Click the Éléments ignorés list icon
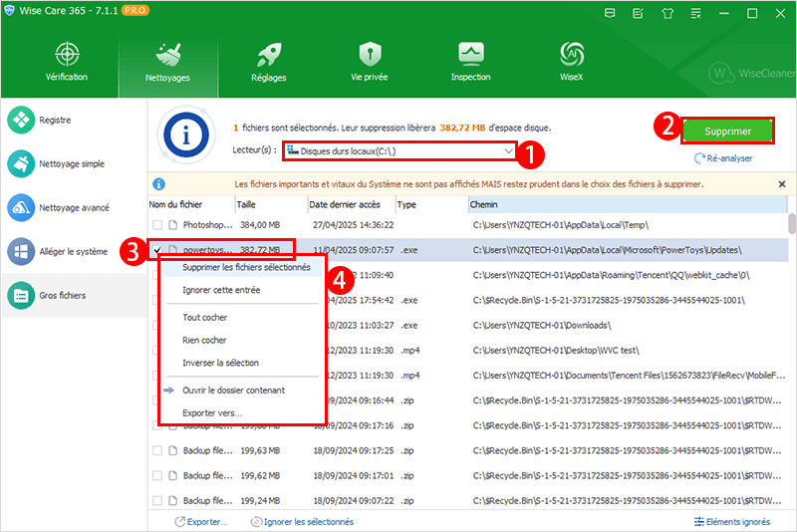The height and width of the screenshot is (532, 797). coord(699,522)
